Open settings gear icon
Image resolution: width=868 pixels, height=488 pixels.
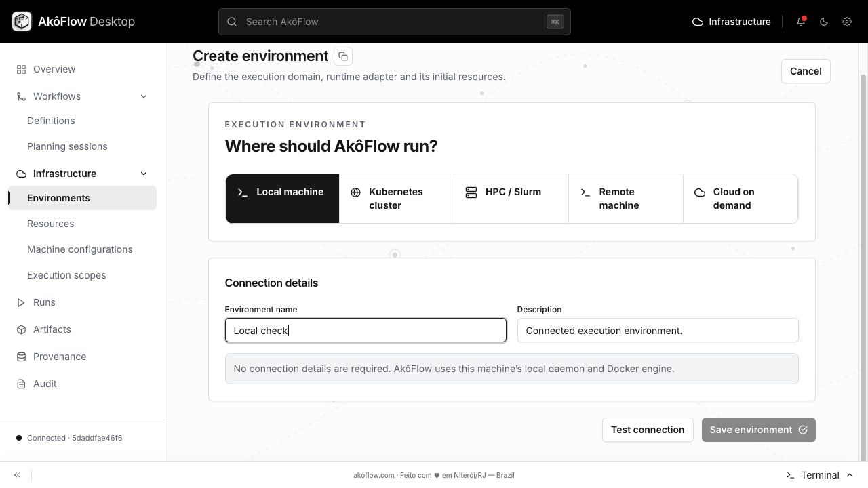click(847, 22)
